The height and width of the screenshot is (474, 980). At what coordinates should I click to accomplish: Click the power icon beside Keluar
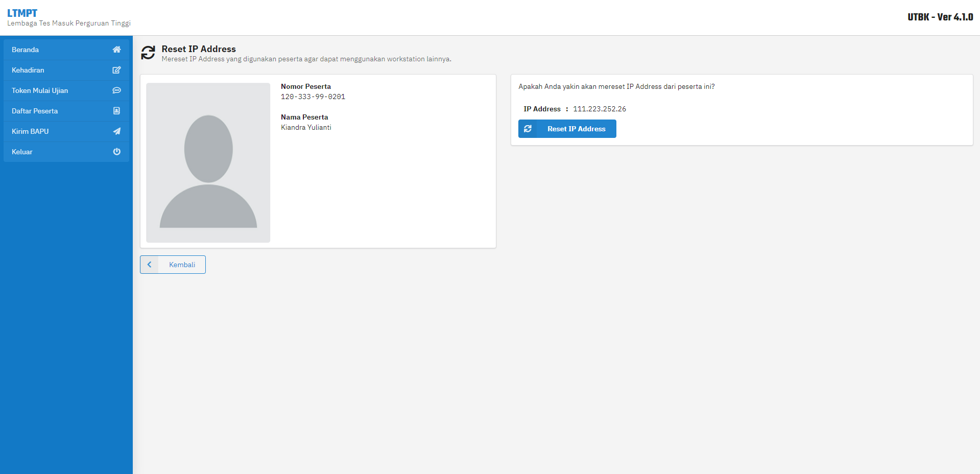tap(116, 152)
